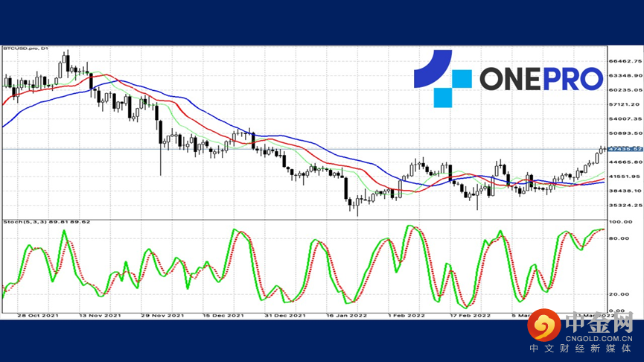Click the 35324.25 price axis label

625,205
